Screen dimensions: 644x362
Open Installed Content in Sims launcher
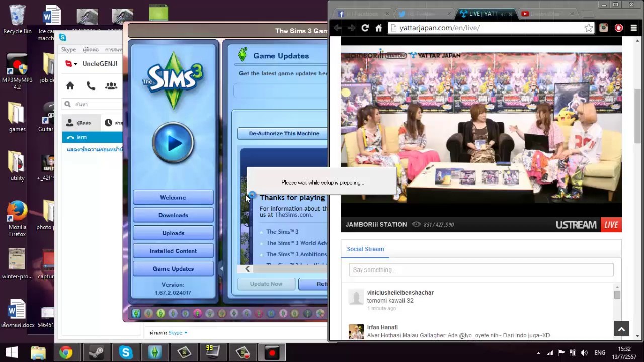click(173, 251)
